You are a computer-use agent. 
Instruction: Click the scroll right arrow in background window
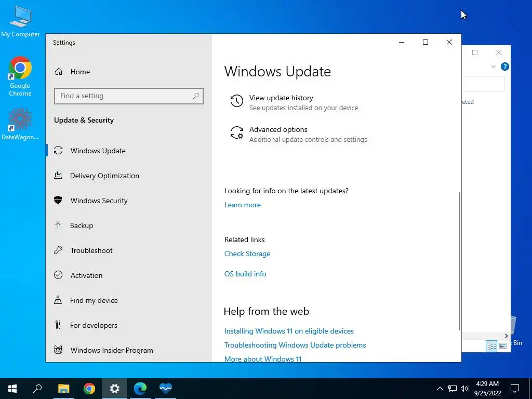click(506, 336)
